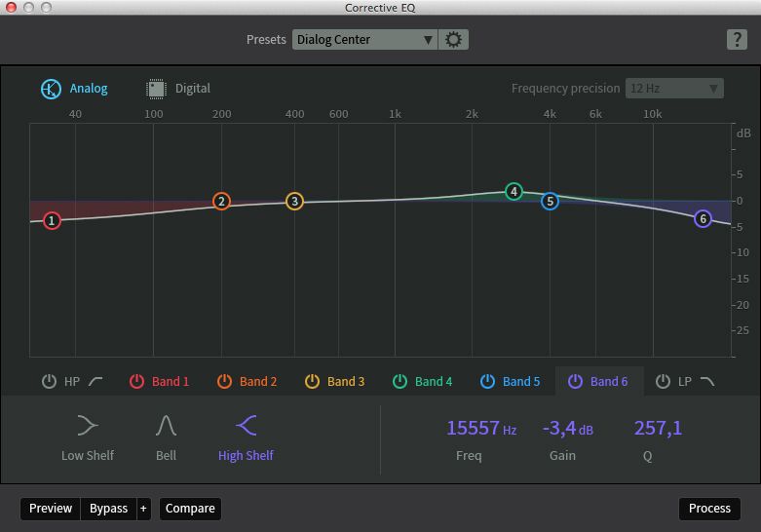Click the Bypass button

109,509
